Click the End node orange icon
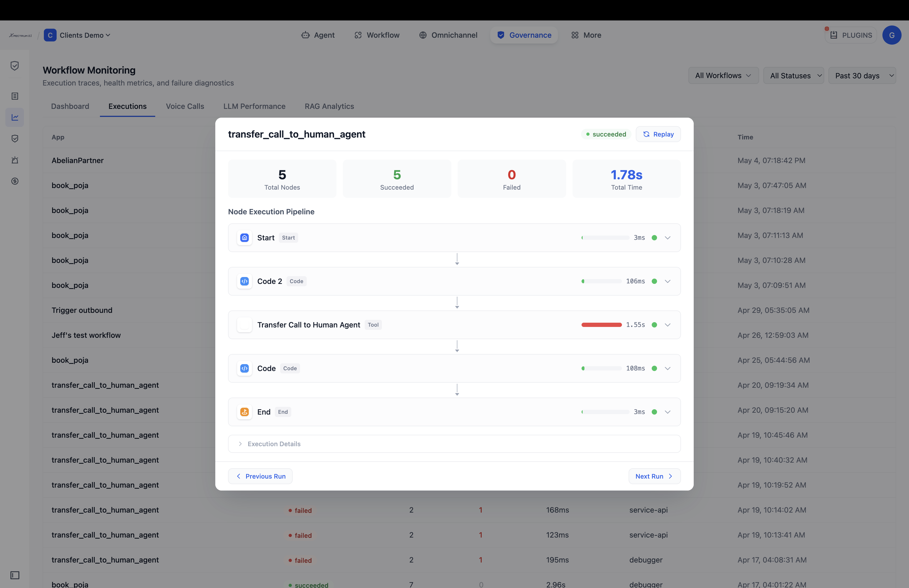Viewport: 909px width, 588px height. (245, 412)
